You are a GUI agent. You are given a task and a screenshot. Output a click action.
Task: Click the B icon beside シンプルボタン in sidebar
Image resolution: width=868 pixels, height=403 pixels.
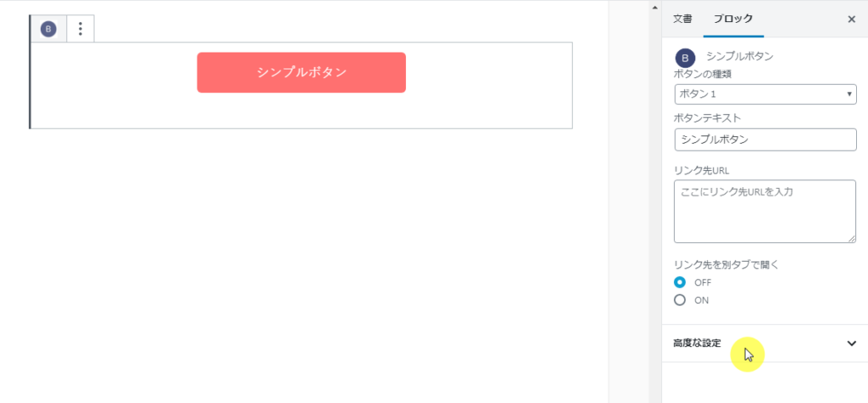(x=685, y=58)
